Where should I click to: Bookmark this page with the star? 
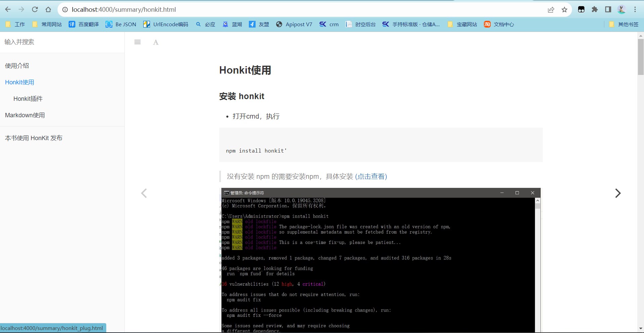[564, 10]
